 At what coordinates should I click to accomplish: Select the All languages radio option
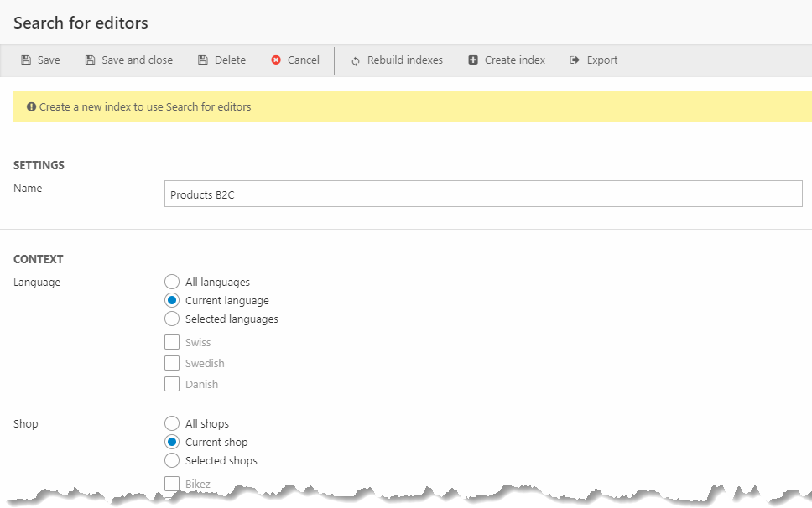[x=172, y=282]
